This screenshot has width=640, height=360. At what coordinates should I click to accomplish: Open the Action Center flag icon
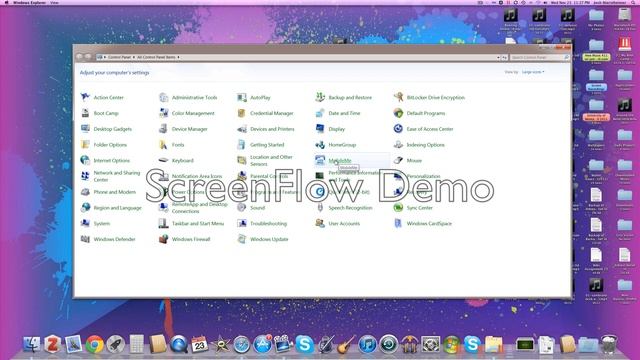tap(85, 97)
